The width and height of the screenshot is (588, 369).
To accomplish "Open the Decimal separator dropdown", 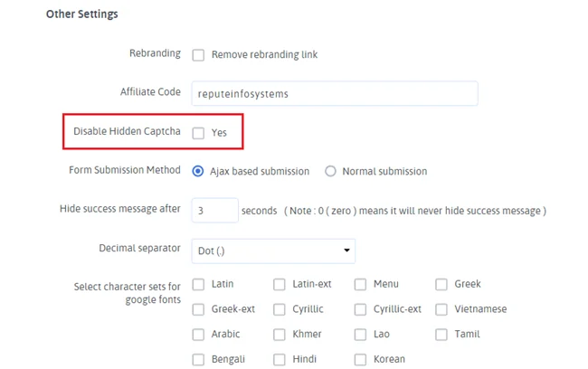I will coord(272,250).
